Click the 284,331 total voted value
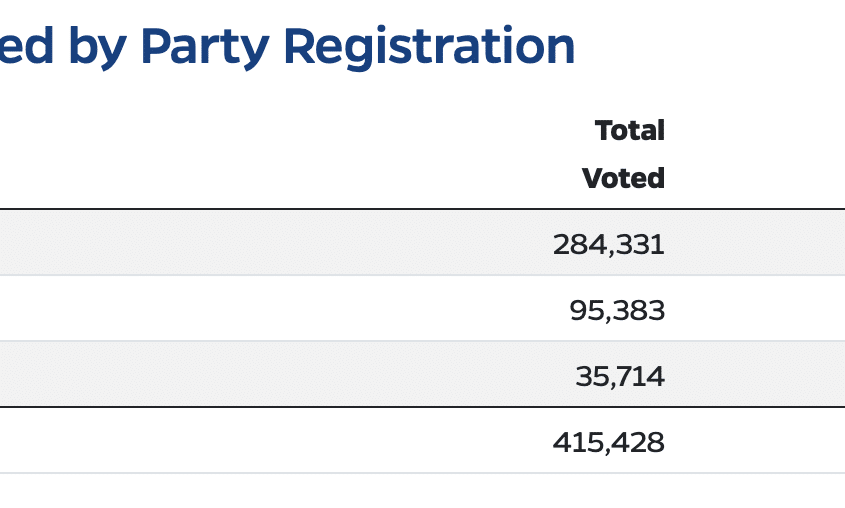845x508 pixels. (608, 243)
